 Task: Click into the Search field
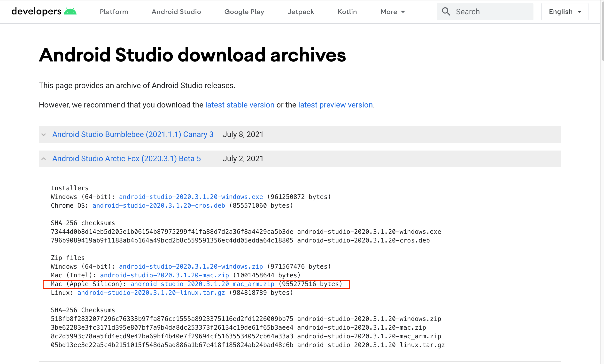485,12
